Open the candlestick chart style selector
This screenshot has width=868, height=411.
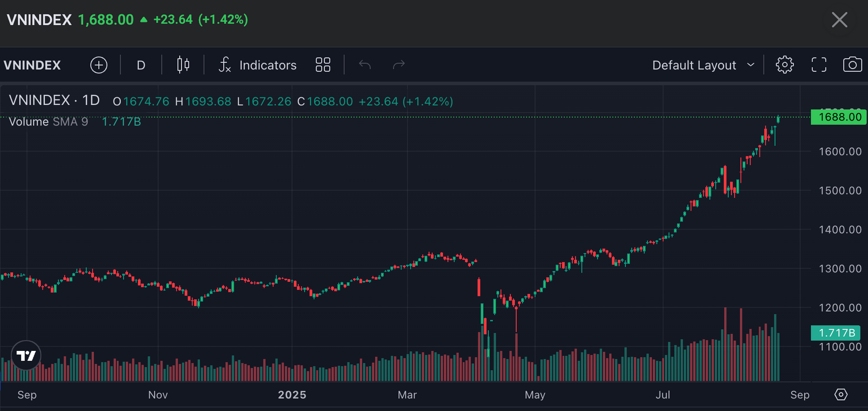[x=183, y=65]
